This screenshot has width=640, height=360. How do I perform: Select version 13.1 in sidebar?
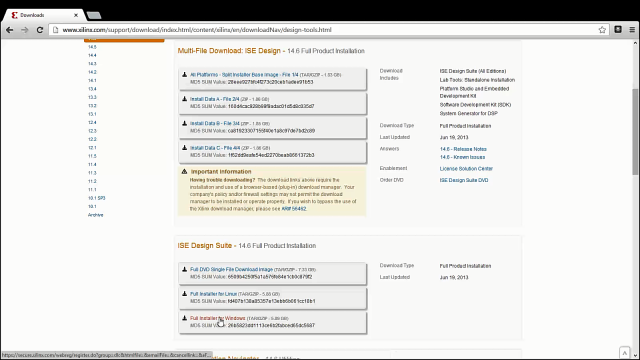click(x=92, y=114)
